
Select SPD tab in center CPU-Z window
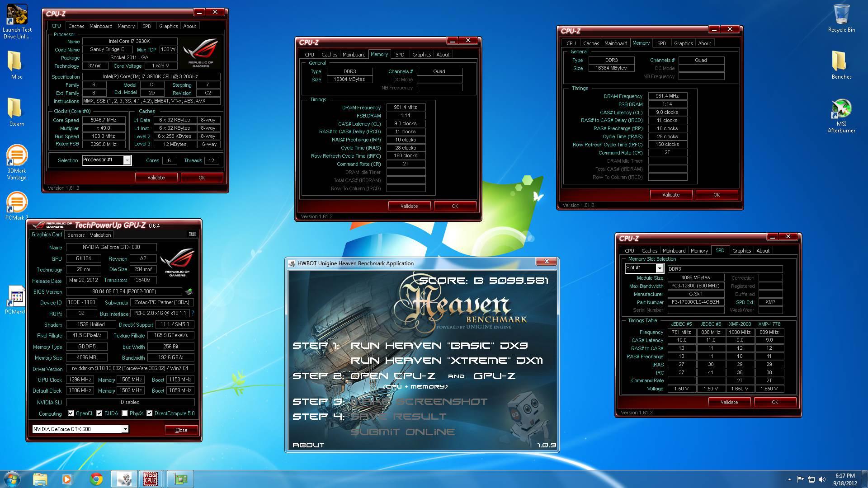(400, 55)
